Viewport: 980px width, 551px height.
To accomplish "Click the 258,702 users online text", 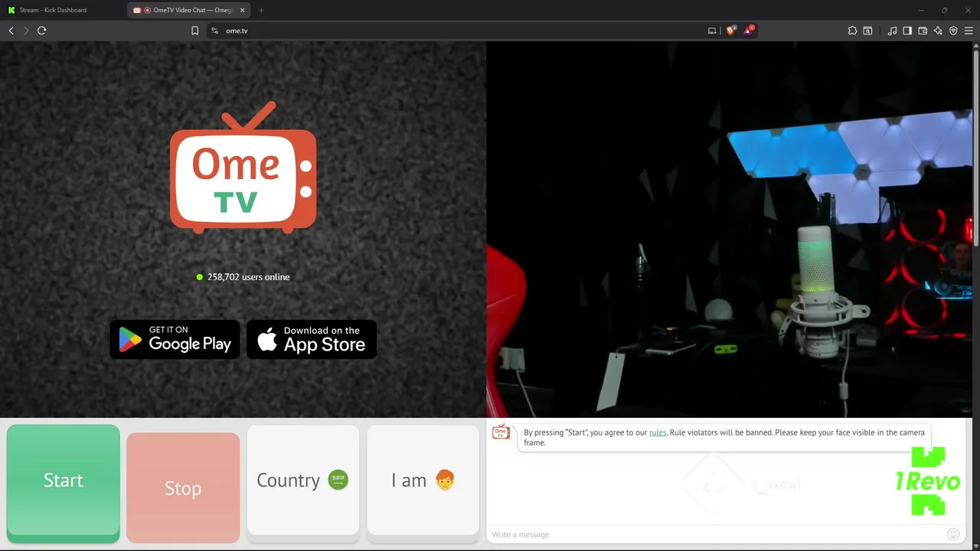I will coord(248,277).
